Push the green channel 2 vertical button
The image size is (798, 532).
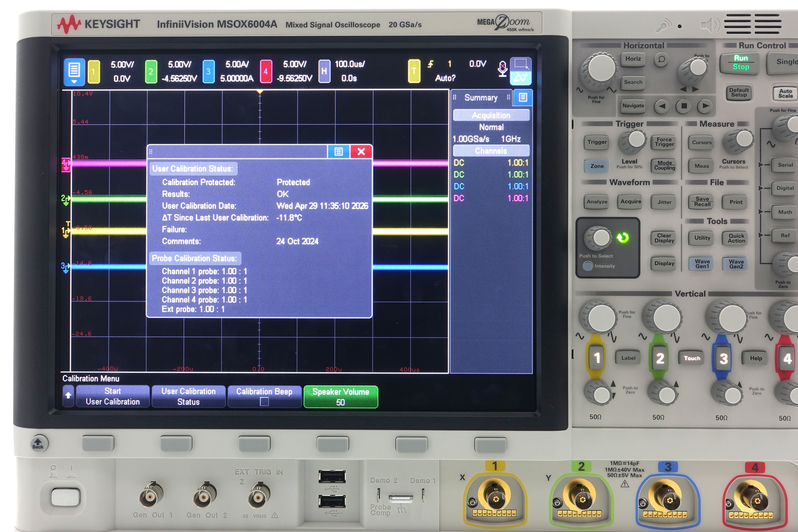click(x=660, y=358)
